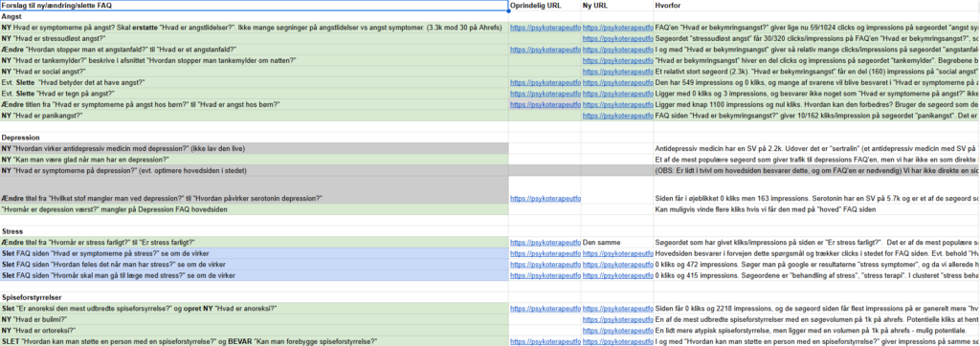980x346 pixels.
Task: Select the 'Stress' section heading cell
Action: point(255,231)
